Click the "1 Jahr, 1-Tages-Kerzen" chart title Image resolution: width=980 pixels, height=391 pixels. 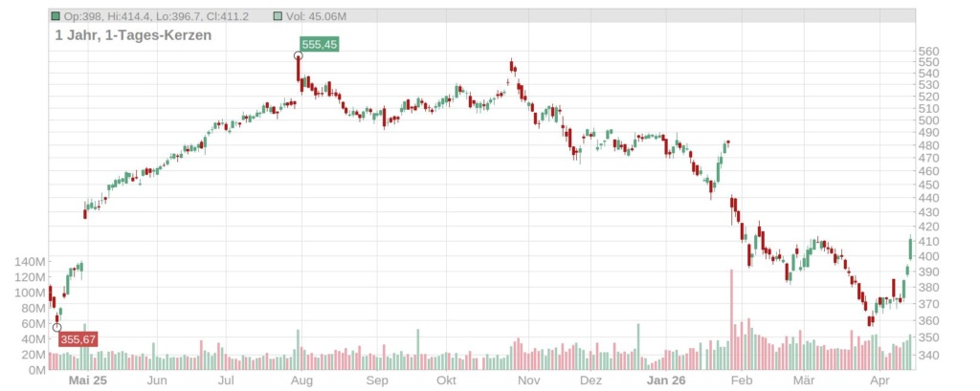(x=133, y=34)
